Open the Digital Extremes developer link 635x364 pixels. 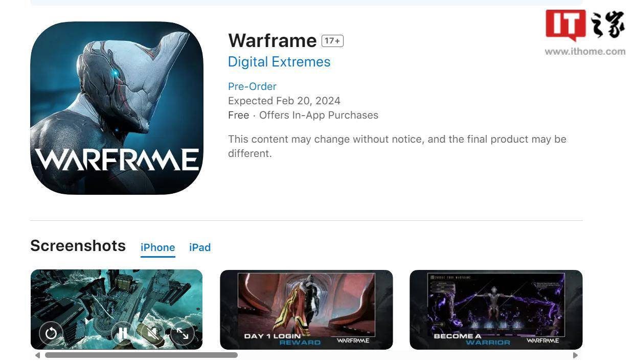[x=279, y=62]
